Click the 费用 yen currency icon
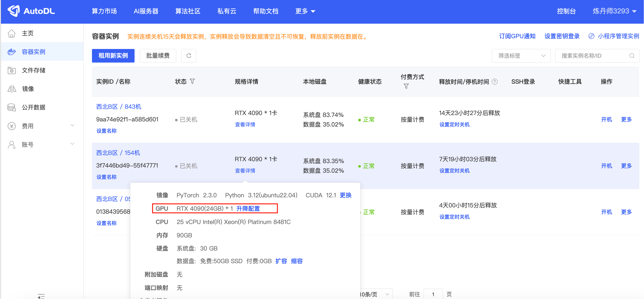 11,126
